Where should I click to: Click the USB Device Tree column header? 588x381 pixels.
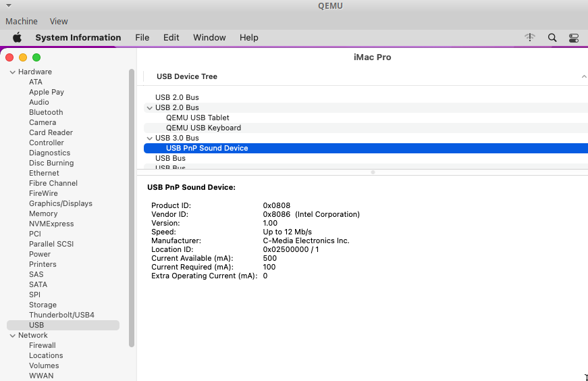(187, 76)
